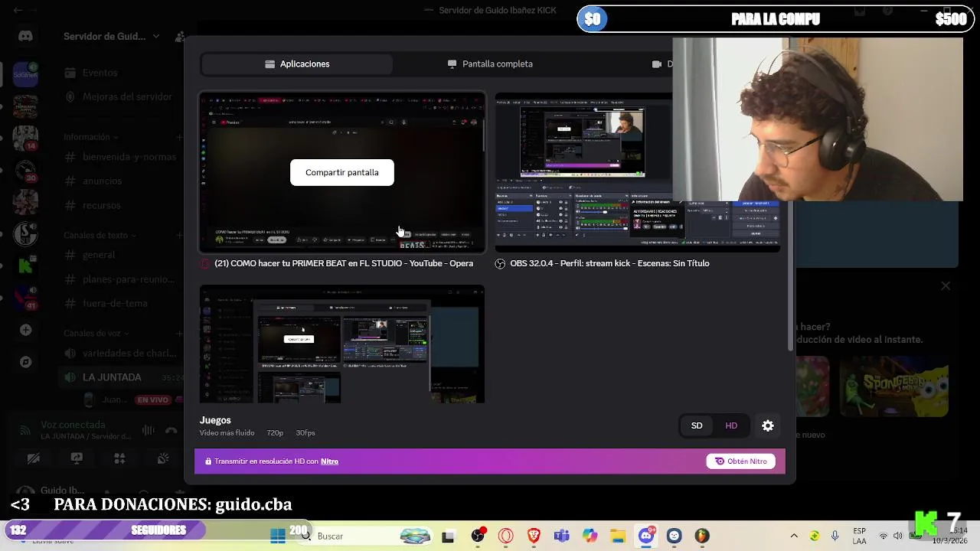The height and width of the screenshot is (551, 980).
Task: Switch to the camera devices tab
Action: [x=662, y=64]
